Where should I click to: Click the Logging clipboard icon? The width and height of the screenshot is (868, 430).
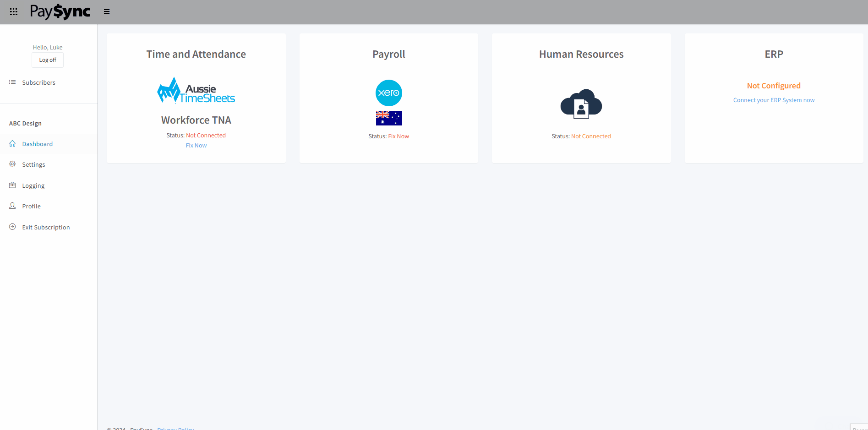click(12, 185)
